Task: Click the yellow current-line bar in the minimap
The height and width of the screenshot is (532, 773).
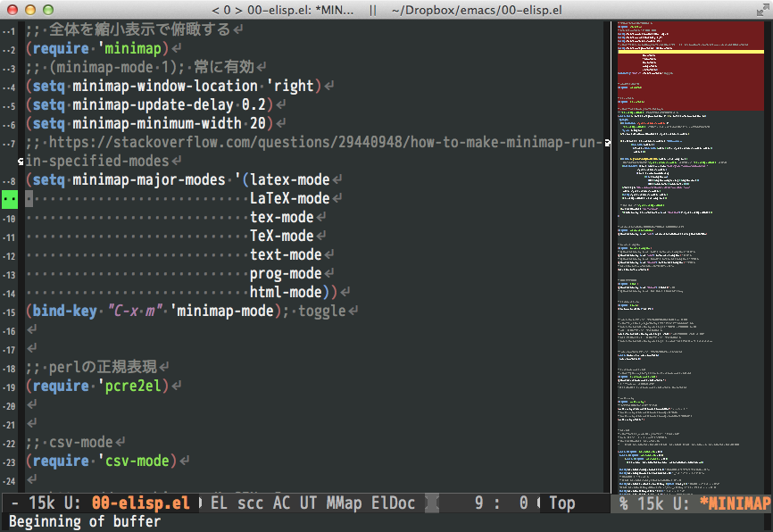Action: click(x=691, y=51)
